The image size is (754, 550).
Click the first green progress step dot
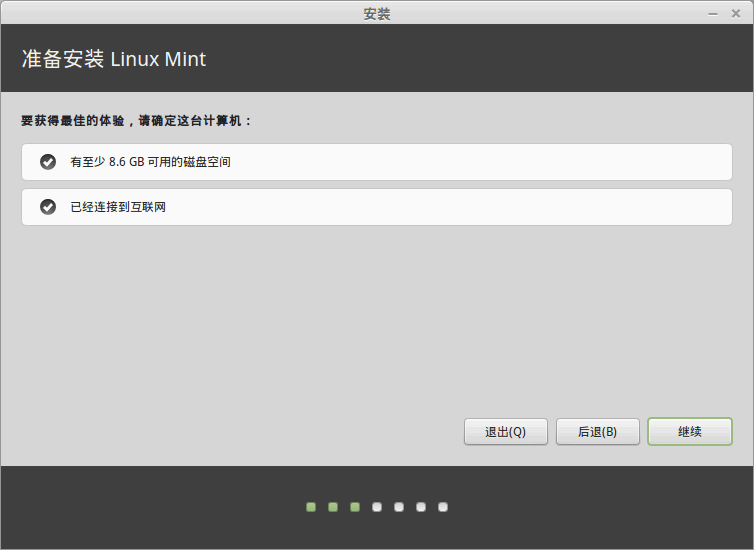pos(311,507)
